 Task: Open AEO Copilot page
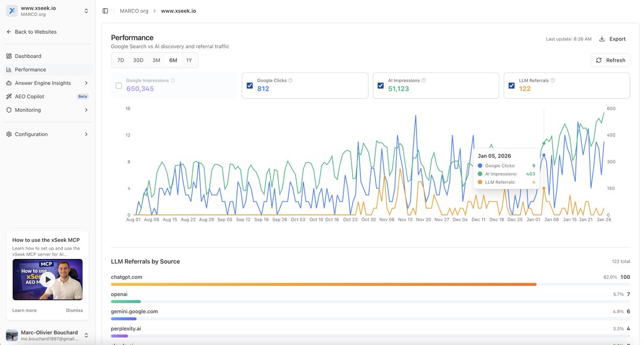(48, 96)
